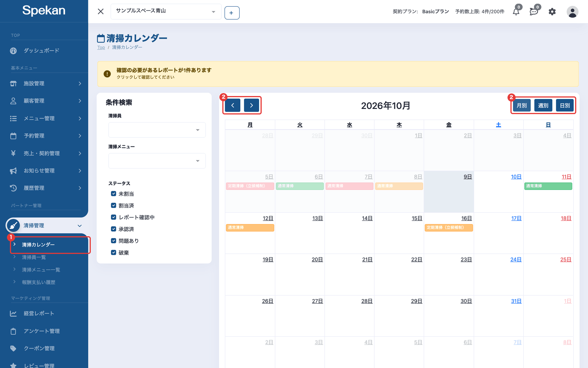Open 清掃メニュー一覧 in the sidebar
Screen dimensions: 588x368
tap(41, 270)
